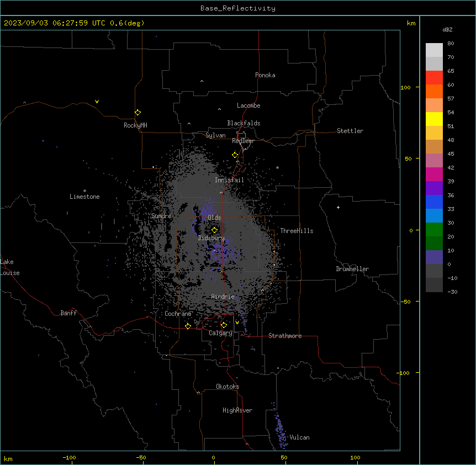This screenshot has width=476, height=465.
Task: Click the Base_Reflectivity title
Action: (x=238, y=8)
